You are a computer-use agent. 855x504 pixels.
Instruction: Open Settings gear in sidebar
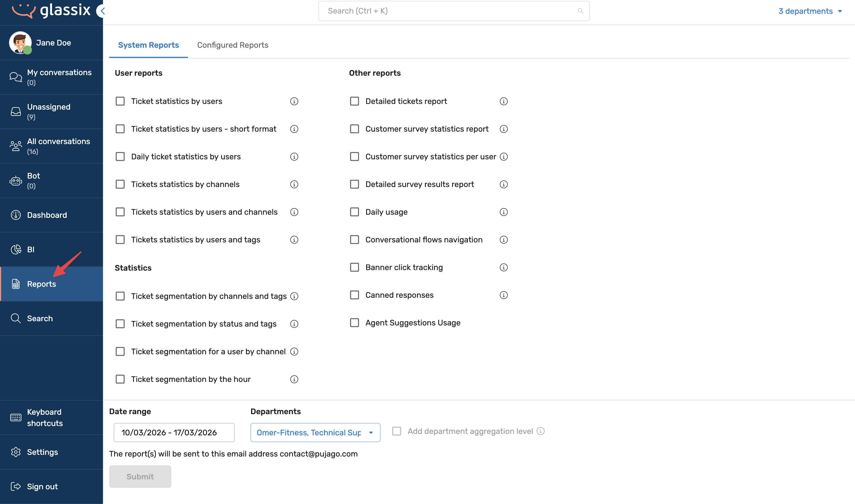pos(16,452)
